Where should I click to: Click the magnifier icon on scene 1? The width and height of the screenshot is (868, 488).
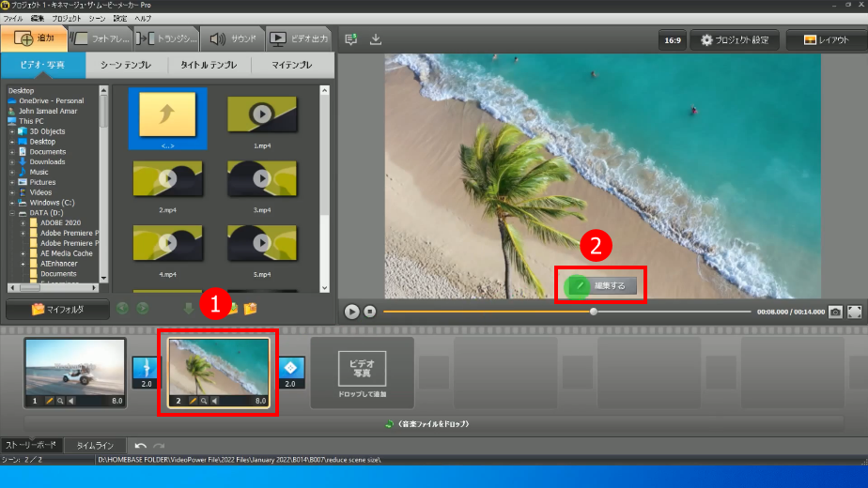[61, 401]
